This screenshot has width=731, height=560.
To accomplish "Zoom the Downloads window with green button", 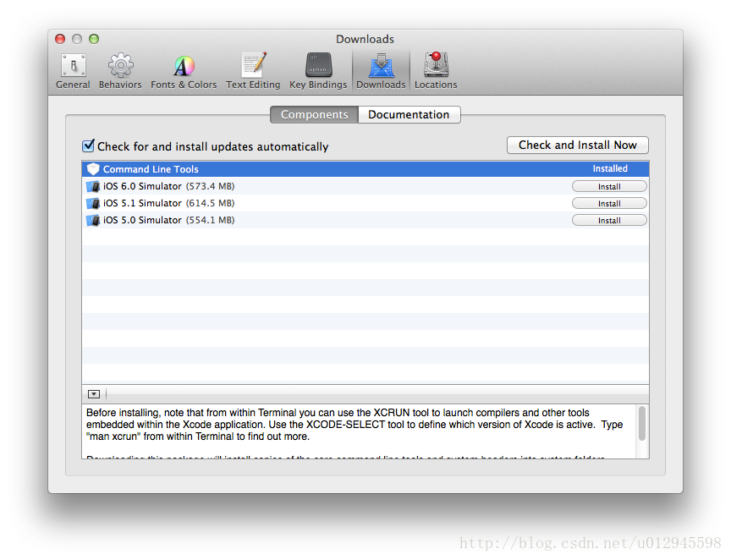I will pyautogui.click(x=94, y=39).
